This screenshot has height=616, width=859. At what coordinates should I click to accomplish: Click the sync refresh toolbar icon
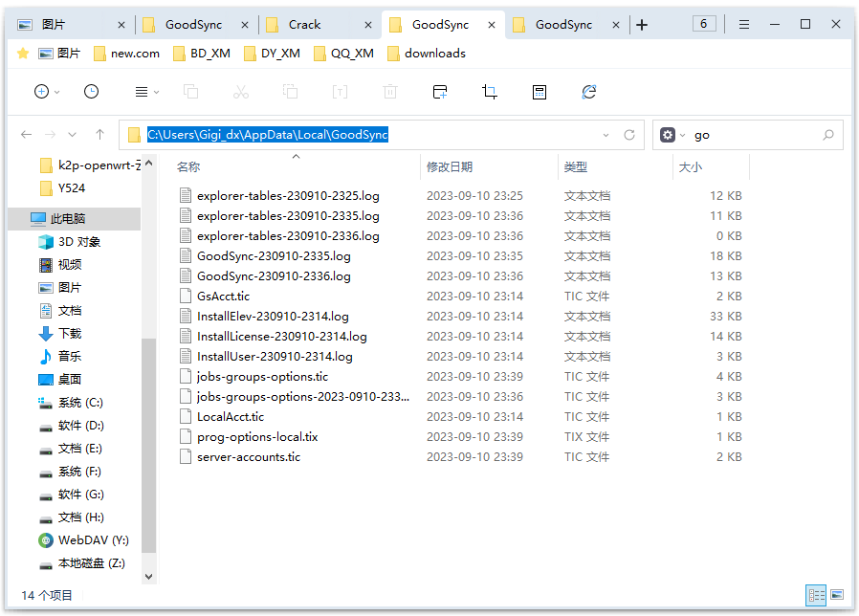tap(589, 92)
